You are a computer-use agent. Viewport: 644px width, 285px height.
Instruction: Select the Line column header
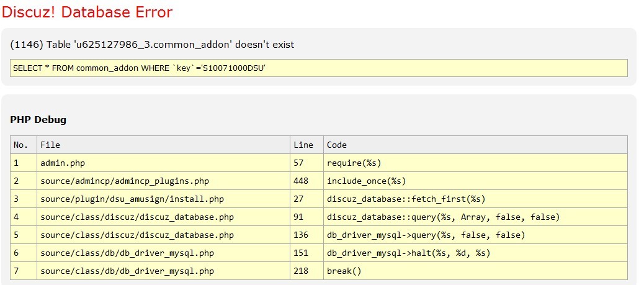click(x=303, y=145)
